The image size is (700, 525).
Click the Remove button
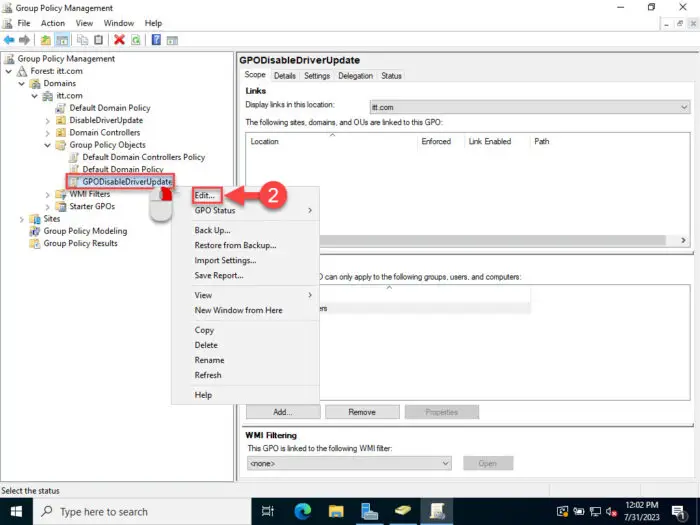point(362,412)
